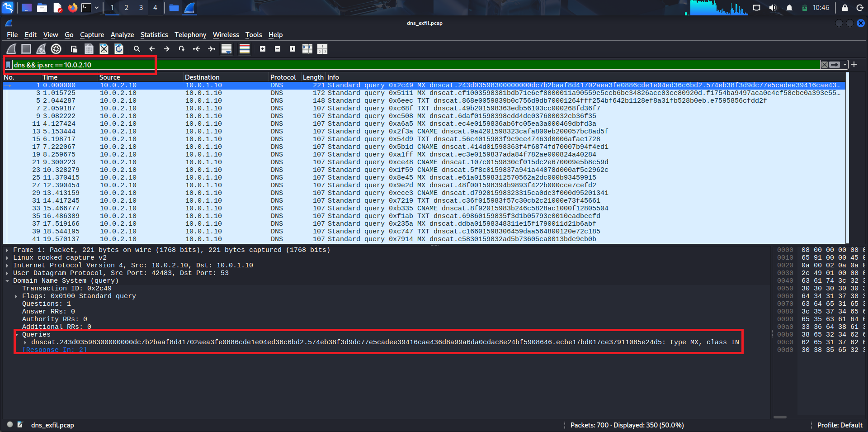Image resolution: width=868 pixels, height=432 pixels.
Task: Apply the display filter with the arrow button
Action: coord(834,65)
